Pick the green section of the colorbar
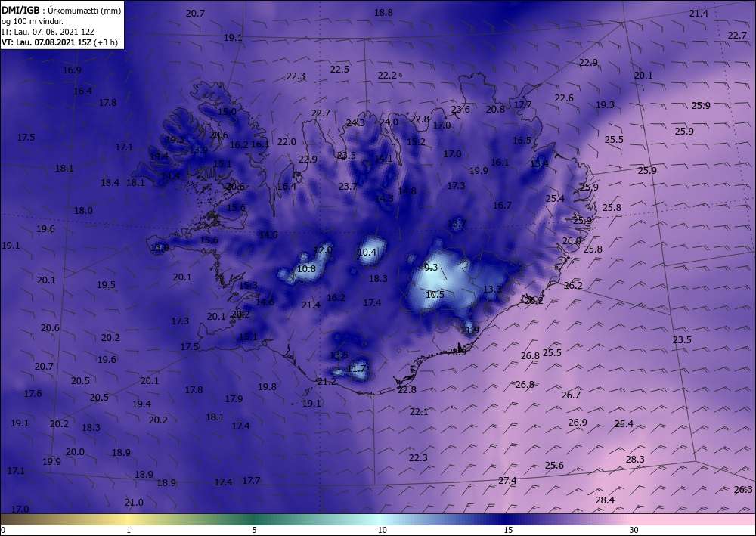This screenshot has height=536, width=756. coord(256,519)
